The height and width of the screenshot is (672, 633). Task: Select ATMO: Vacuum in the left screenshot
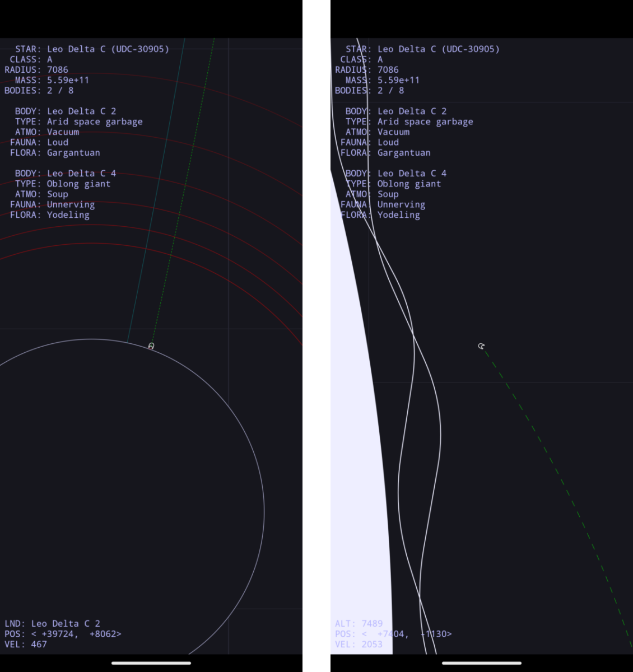47,132
